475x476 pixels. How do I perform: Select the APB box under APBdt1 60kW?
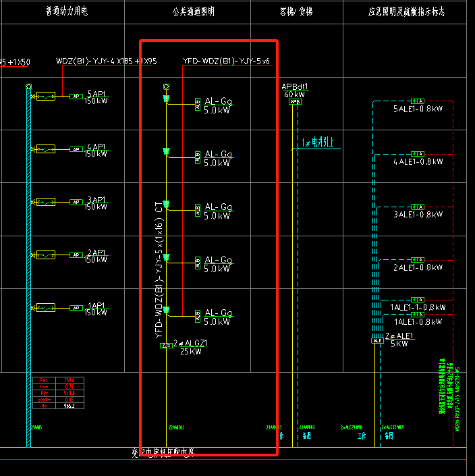295,102
